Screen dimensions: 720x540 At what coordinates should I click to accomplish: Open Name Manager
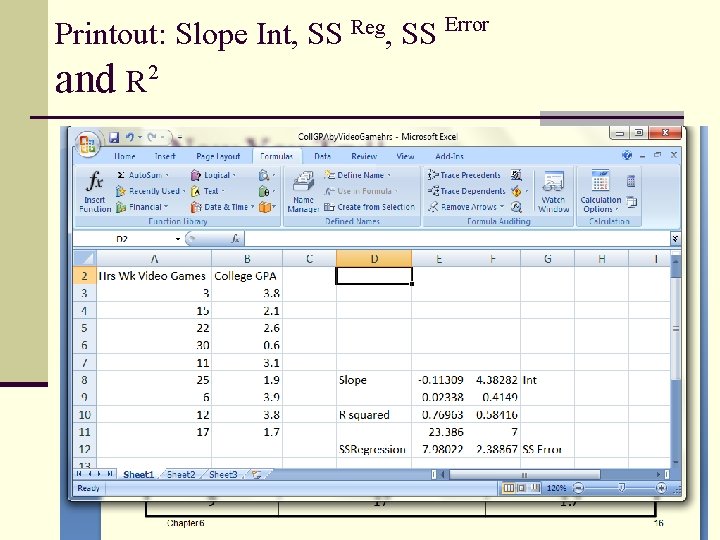[303, 191]
